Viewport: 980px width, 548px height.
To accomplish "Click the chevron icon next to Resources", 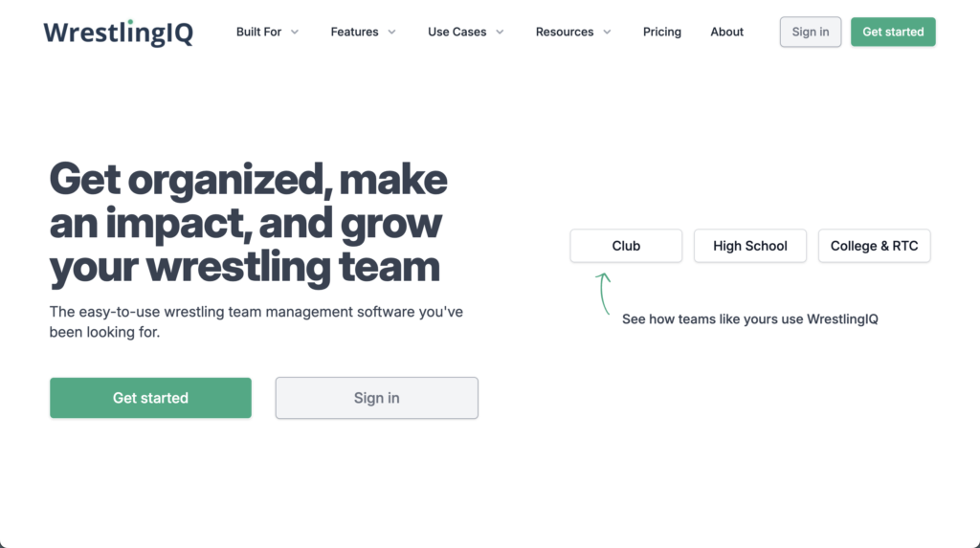I will pyautogui.click(x=607, y=33).
